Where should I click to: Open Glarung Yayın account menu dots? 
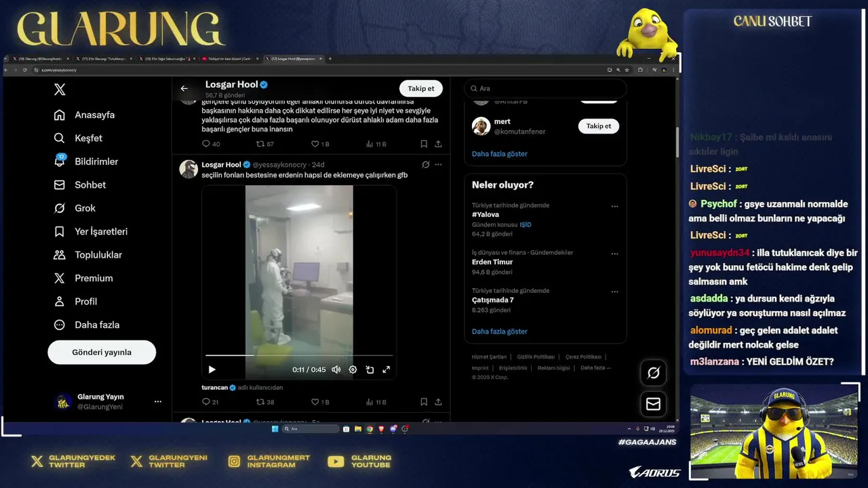coord(158,401)
